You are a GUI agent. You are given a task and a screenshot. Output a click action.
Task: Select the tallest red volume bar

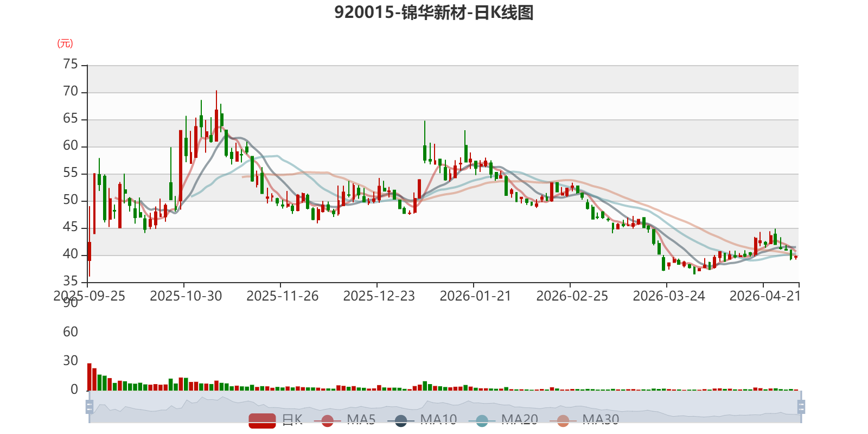click(x=90, y=377)
